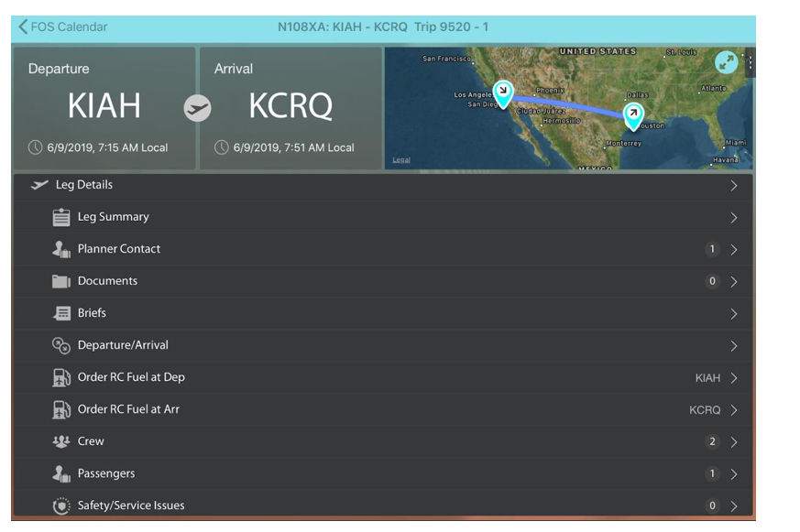Tap the map fullscreen expand icon

(726, 62)
